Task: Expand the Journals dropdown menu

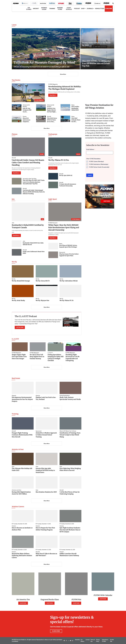Action: (x=90, y=8)
